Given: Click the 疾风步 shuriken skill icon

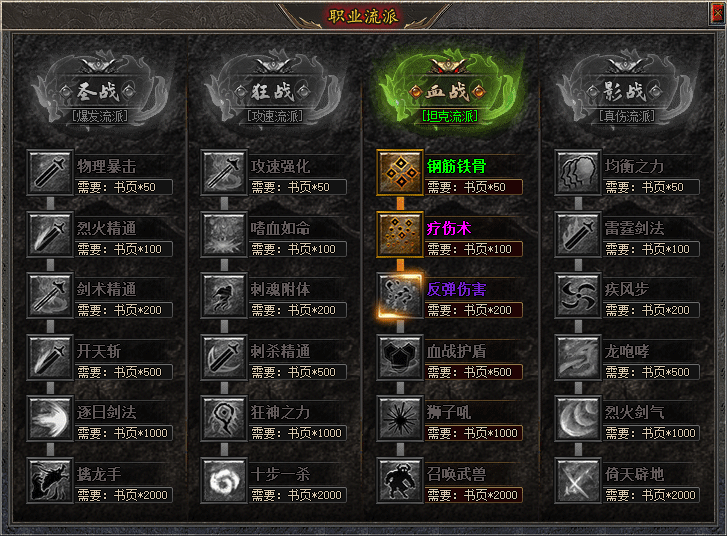Looking at the screenshot, I should point(578,296).
